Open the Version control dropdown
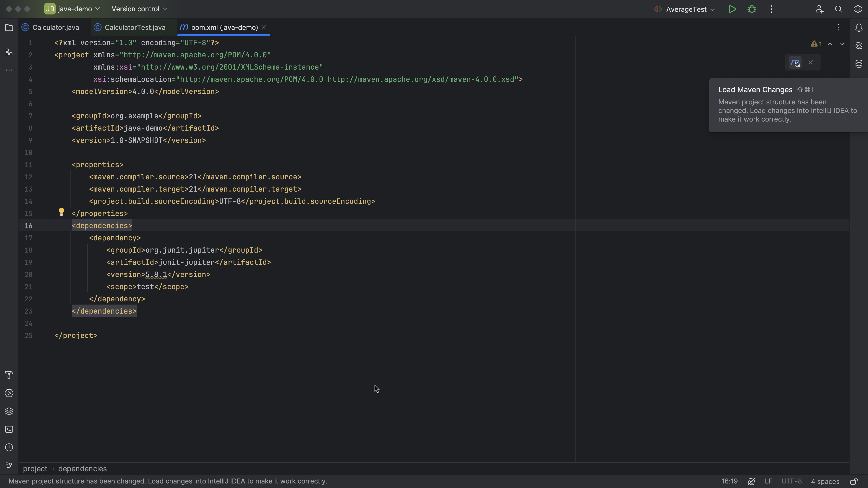 [139, 9]
